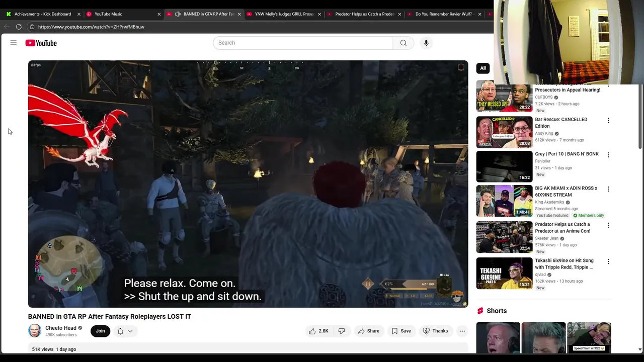Reload the page with refresh icon

coord(19,27)
